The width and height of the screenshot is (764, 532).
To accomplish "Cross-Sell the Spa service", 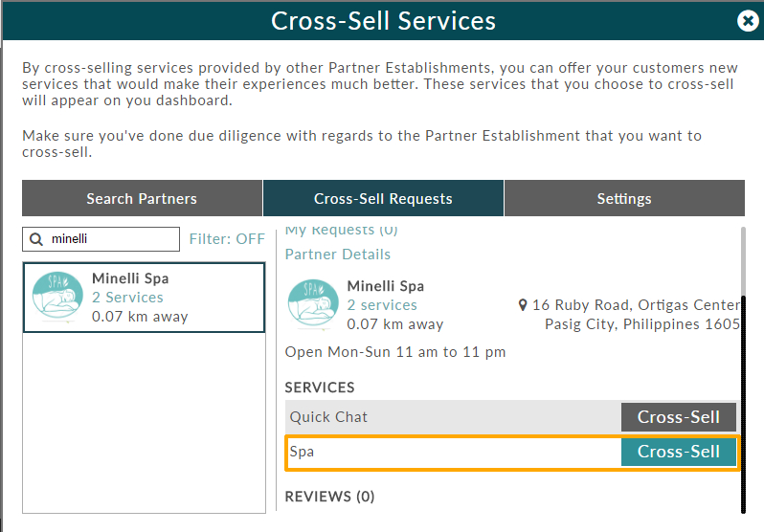I will [x=678, y=452].
